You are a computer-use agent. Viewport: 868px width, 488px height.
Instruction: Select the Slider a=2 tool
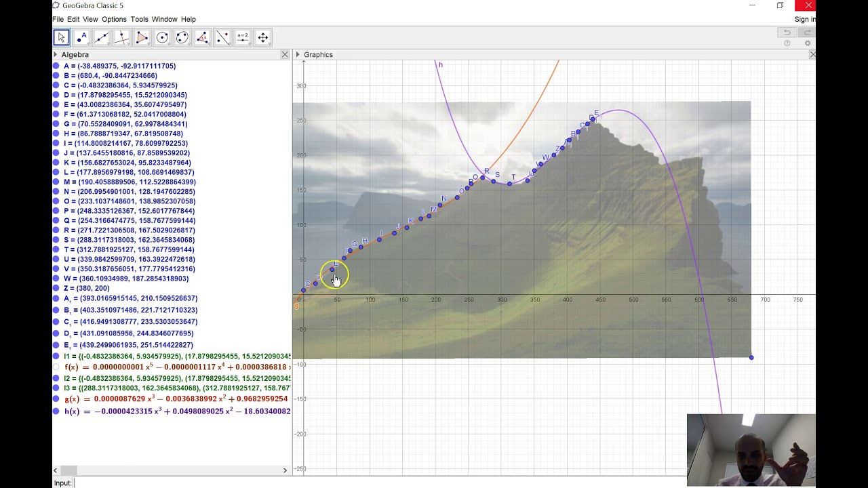tap(243, 38)
